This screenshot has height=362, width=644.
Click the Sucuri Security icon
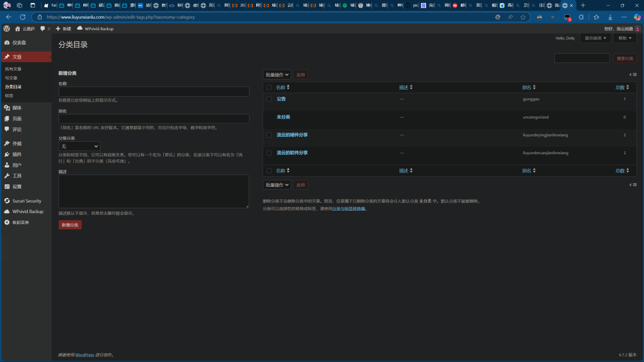(7, 201)
